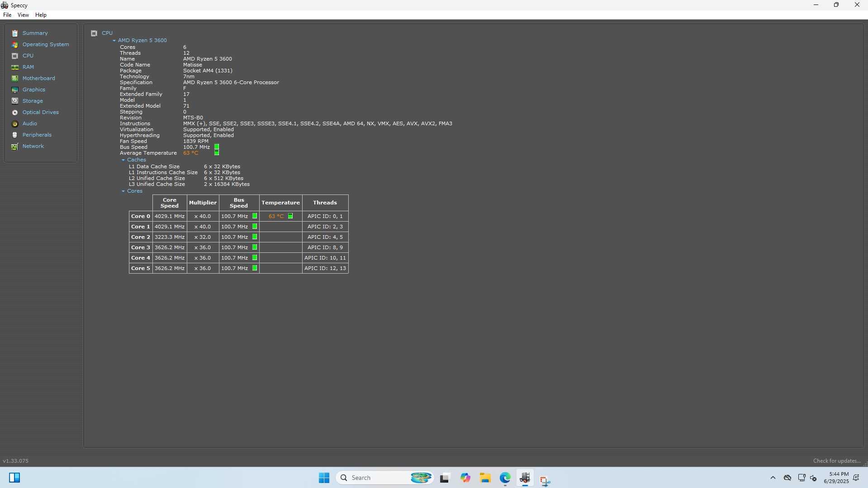Viewport: 868px width, 488px height.
Task: Open the Snipping Tool taskbar icon
Action: (x=545, y=479)
